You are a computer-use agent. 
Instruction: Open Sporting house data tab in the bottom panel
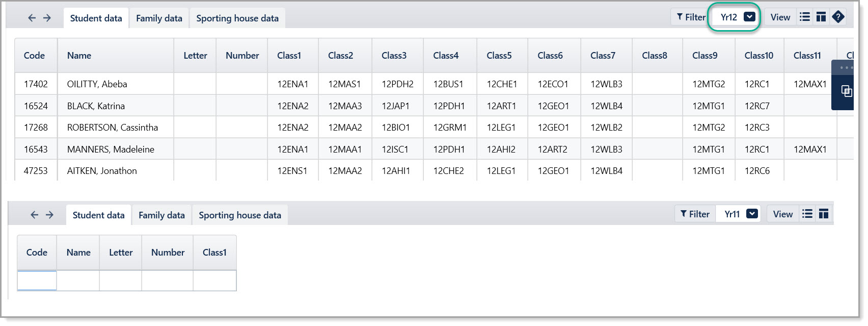pyautogui.click(x=240, y=215)
